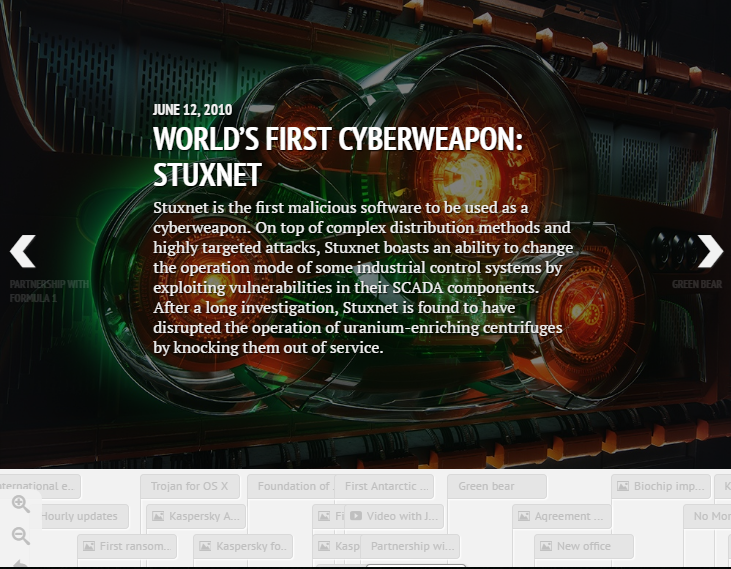The image size is (731, 569).
Task: Click the 'June 12, 2010' date text
Action: pyautogui.click(x=192, y=110)
